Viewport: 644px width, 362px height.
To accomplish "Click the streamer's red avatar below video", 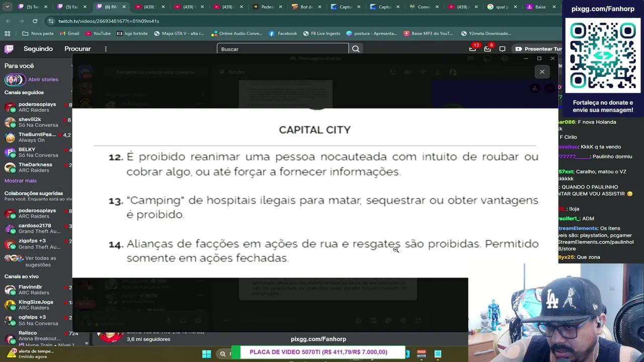I will [110, 336].
